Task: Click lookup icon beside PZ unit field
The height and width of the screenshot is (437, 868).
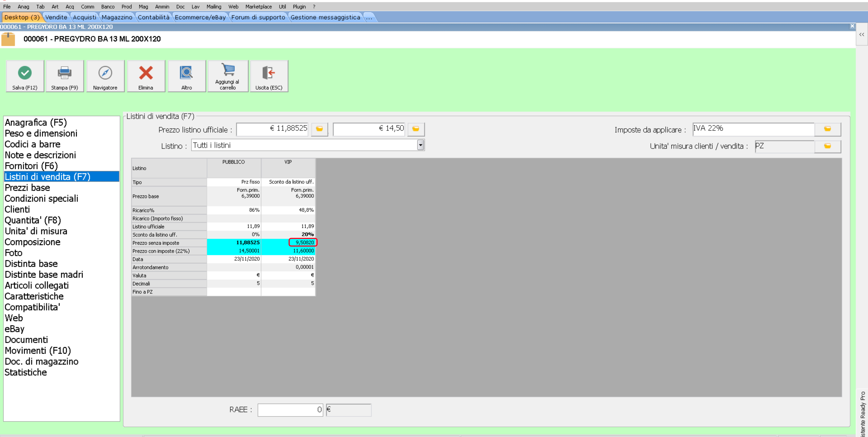Action: click(827, 146)
